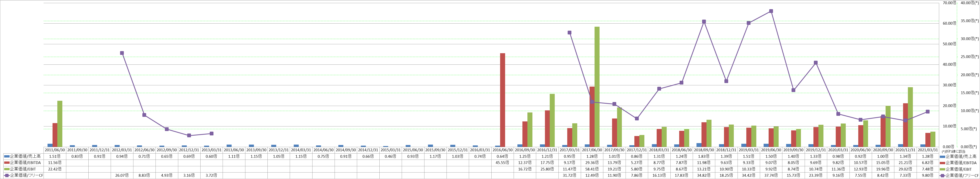Click the purple line marker at 2012/03/31
Screen dimensions: 980x179
click(122, 53)
